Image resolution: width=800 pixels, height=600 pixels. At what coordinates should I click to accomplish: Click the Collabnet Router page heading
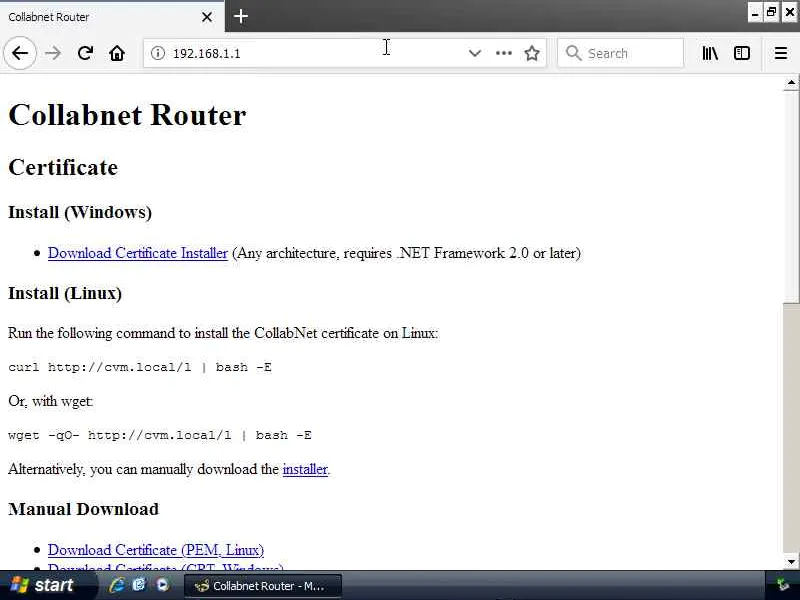(127, 115)
